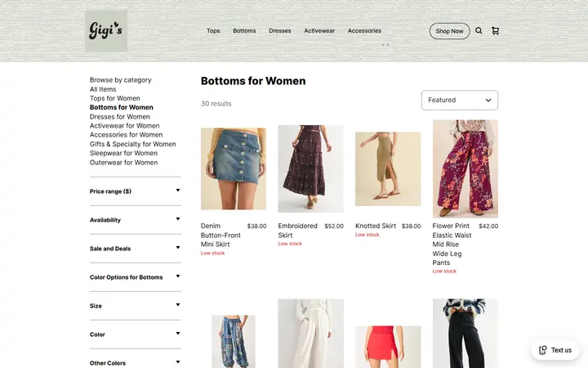Go to Tops for Women category
Screen dimensions: 588x368
[x=115, y=98]
